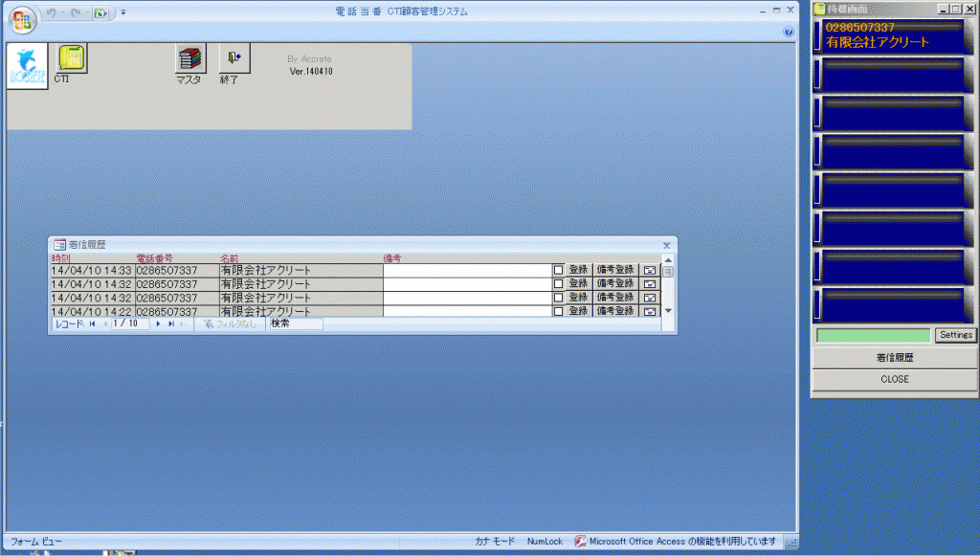Open the マスタ books icon
The height and width of the screenshot is (556, 980).
click(189, 58)
